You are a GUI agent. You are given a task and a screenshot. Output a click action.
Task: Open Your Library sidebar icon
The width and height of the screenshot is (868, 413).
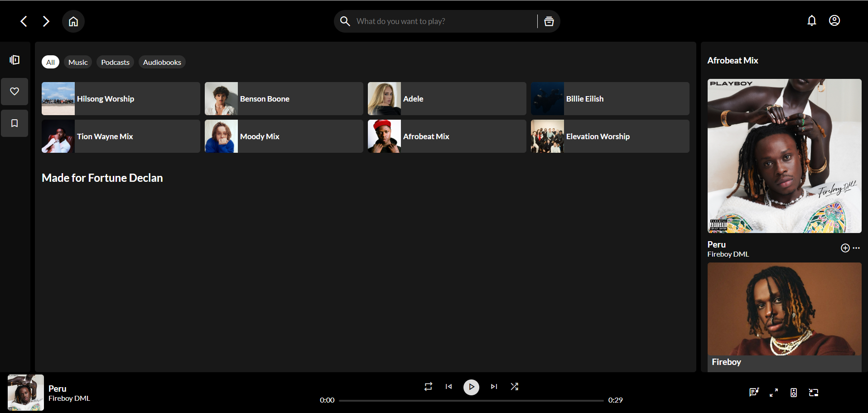(14, 60)
